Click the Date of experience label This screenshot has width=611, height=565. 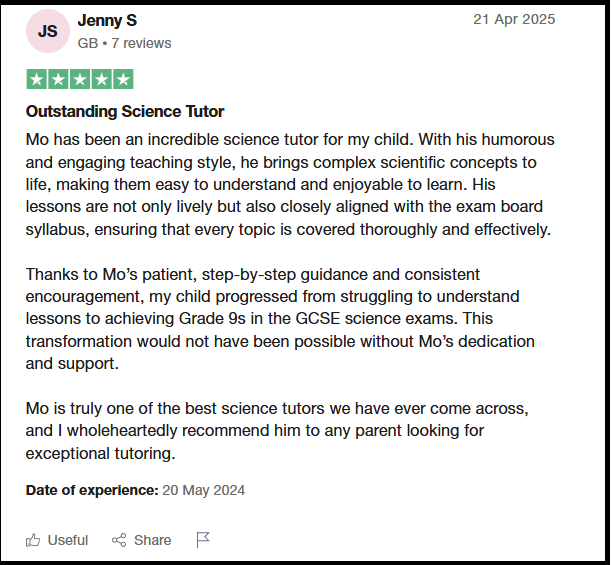tap(92, 490)
